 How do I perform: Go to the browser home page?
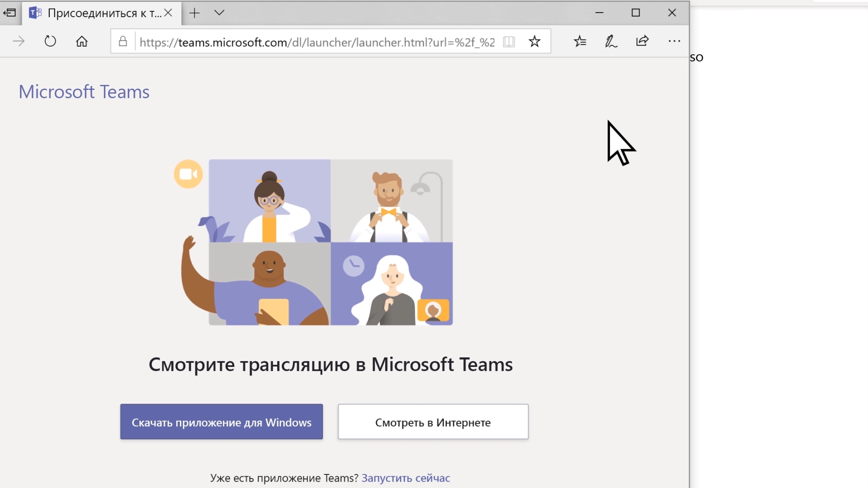[x=82, y=42]
